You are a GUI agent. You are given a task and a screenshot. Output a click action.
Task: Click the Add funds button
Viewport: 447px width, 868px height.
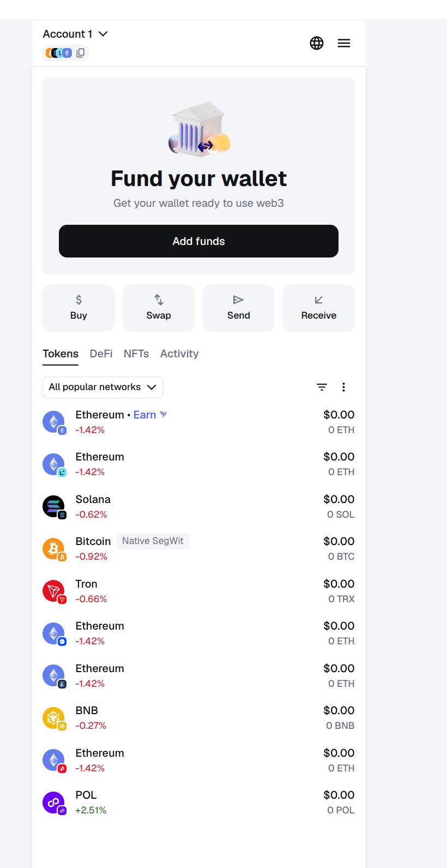point(198,241)
